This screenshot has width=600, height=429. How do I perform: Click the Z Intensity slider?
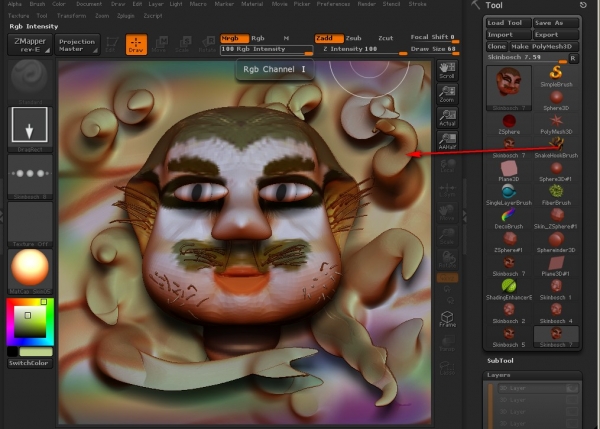(x=362, y=50)
